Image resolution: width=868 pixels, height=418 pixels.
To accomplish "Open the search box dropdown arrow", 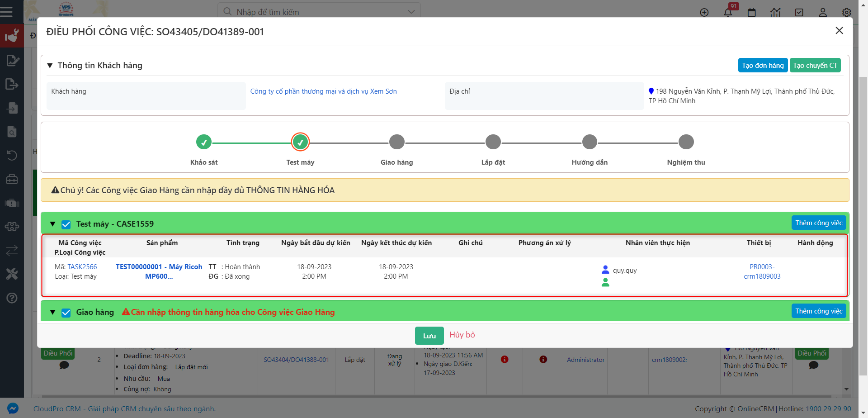I will [x=411, y=12].
